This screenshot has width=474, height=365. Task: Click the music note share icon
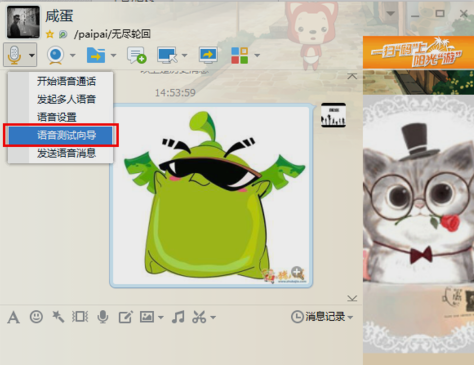pos(178,317)
